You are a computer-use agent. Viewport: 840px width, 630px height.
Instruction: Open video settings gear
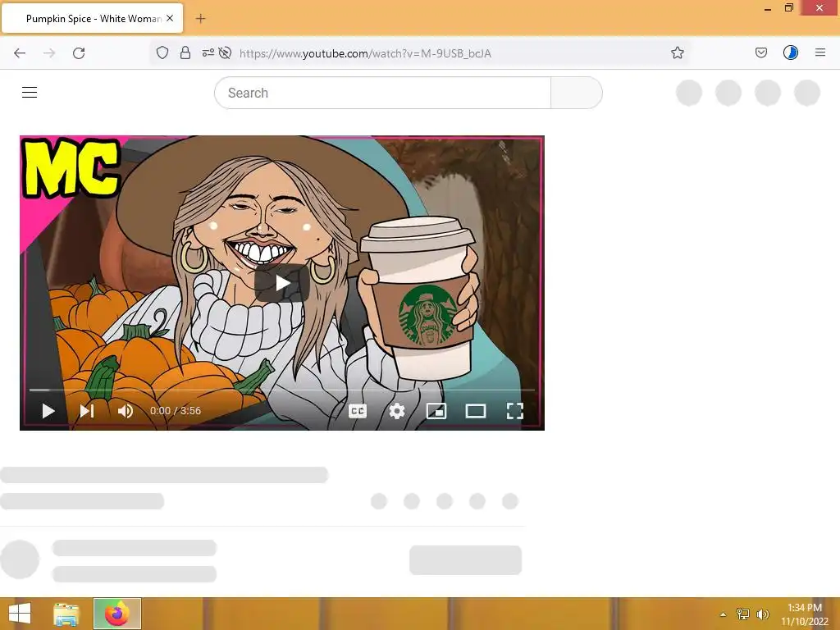pos(397,411)
